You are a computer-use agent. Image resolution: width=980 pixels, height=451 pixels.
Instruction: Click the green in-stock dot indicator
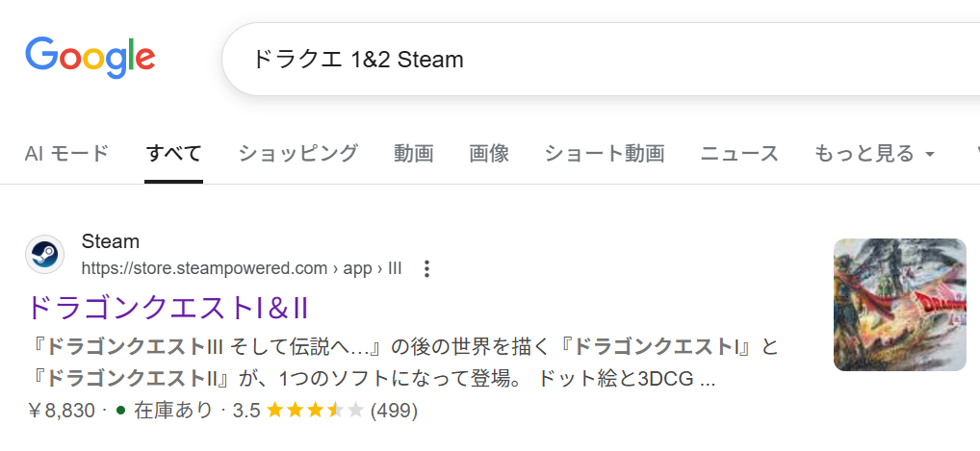121,411
